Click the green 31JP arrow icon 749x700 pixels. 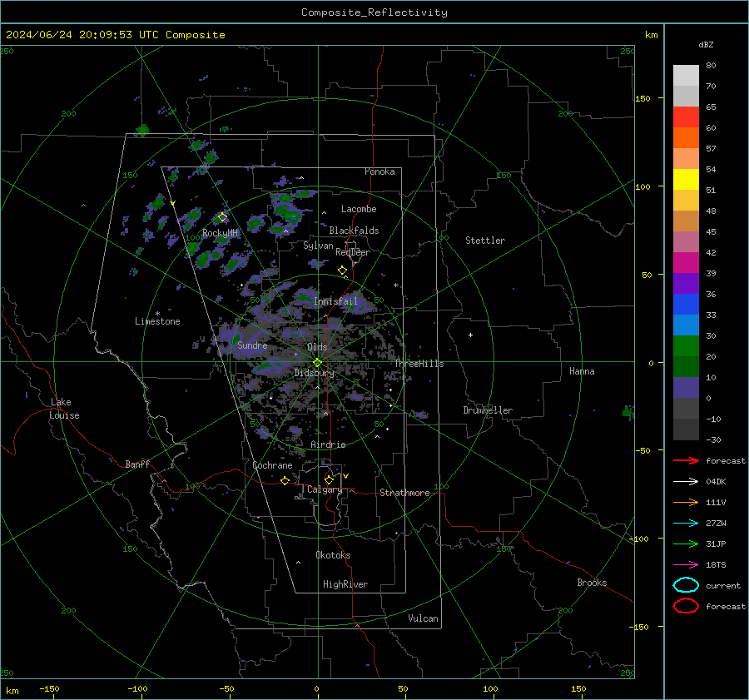click(x=686, y=544)
